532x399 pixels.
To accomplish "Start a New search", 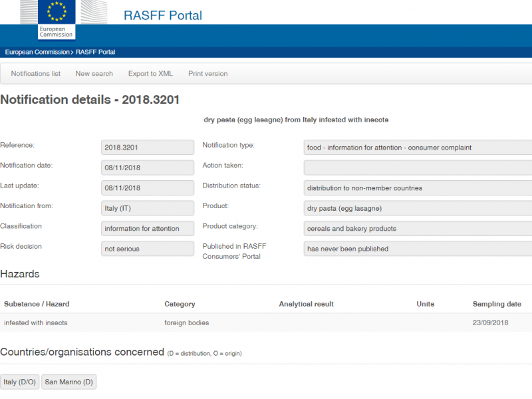I will [x=94, y=74].
